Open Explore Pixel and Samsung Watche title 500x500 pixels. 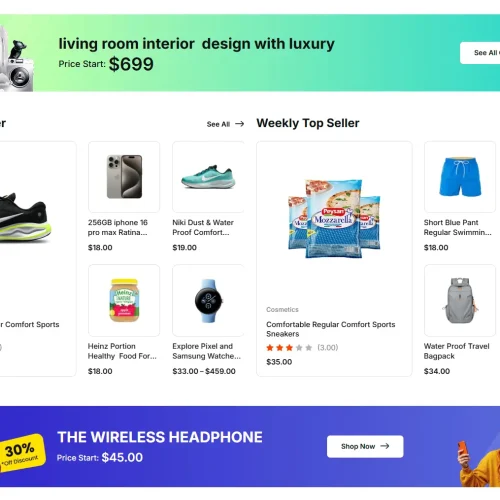(x=206, y=351)
